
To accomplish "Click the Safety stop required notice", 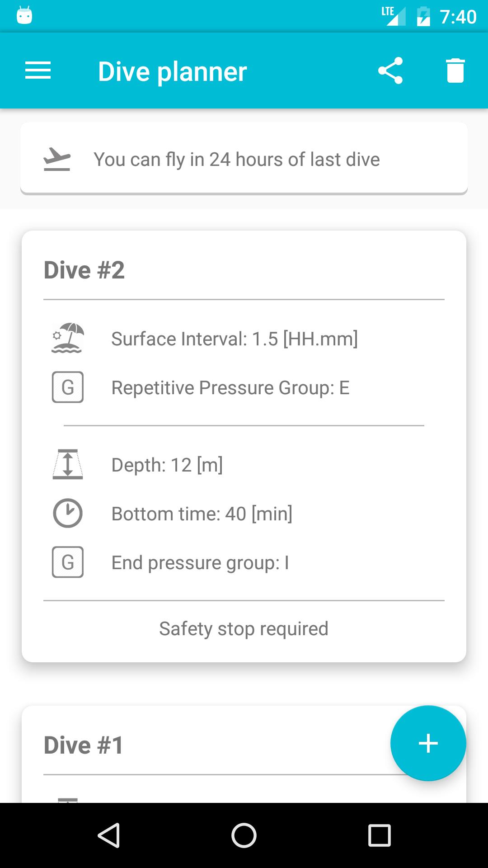I will (244, 629).
